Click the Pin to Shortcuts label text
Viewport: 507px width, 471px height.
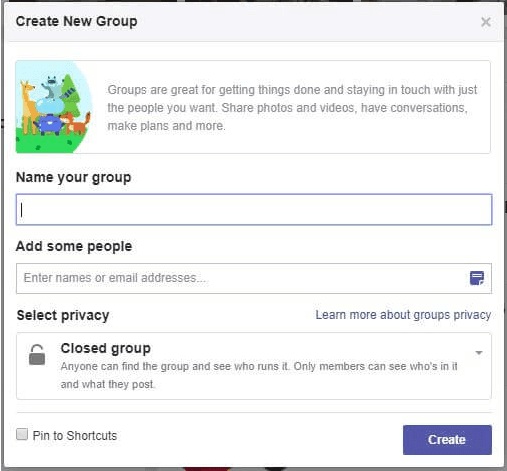75,436
